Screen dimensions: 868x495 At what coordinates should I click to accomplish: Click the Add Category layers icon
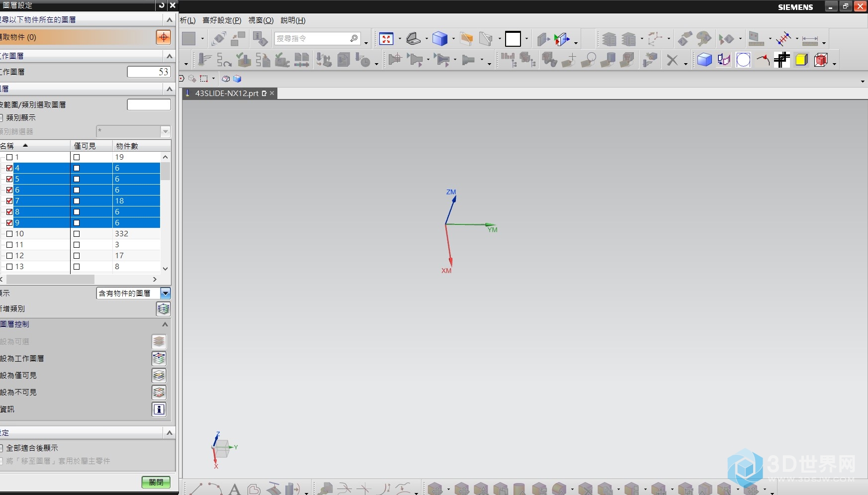coord(164,308)
